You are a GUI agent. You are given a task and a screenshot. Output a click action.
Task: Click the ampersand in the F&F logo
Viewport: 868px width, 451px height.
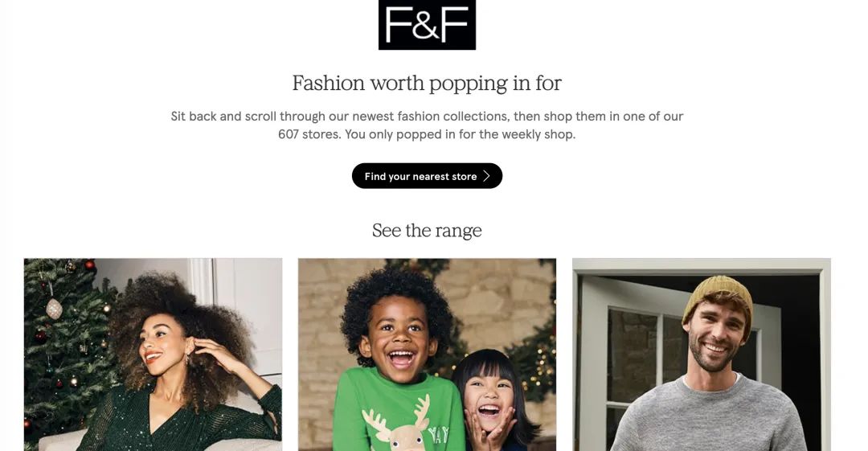[x=425, y=26]
